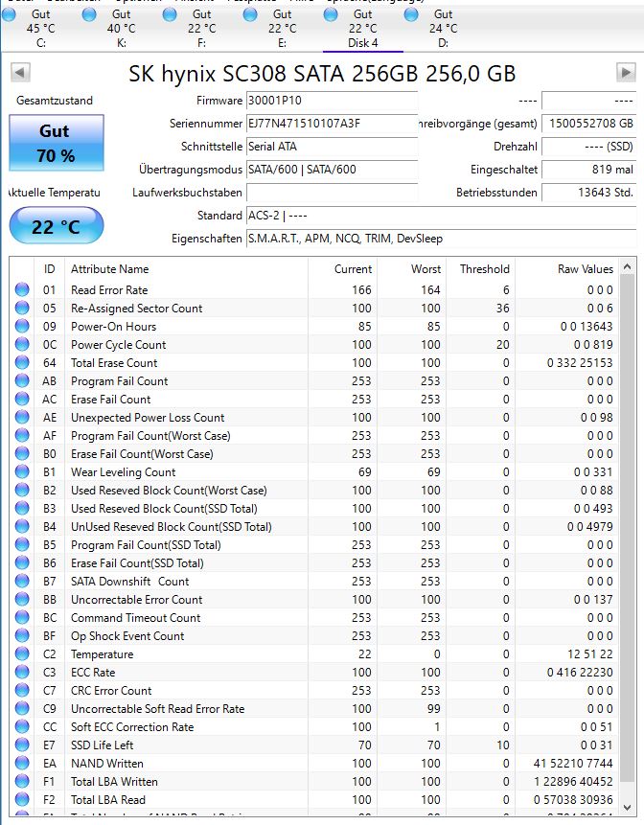Click the status icon of Total Erase Count
Image resolution: width=644 pixels, height=825 pixels.
(x=22, y=362)
